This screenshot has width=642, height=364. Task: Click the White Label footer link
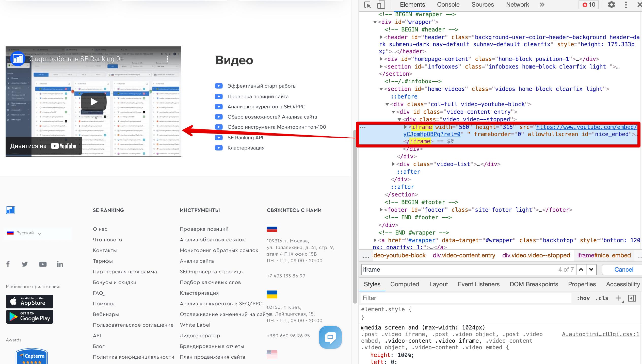point(195,325)
